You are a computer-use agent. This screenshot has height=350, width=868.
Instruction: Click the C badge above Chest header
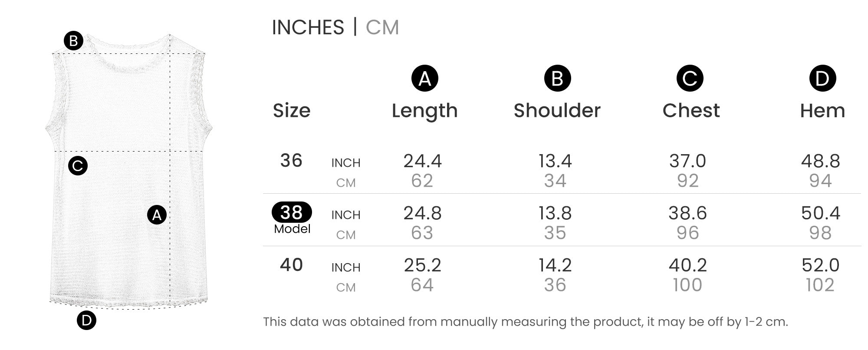point(690,79)
